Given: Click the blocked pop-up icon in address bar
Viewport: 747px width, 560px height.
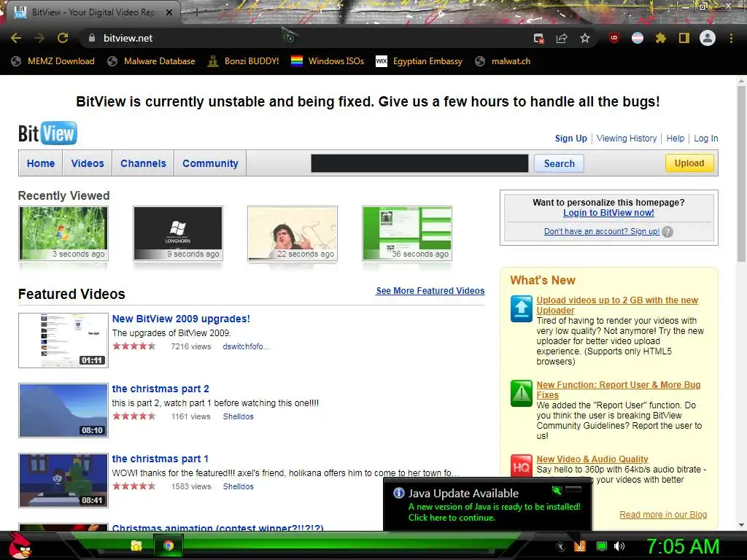Looking at the screenshot, I should [538, 39].
